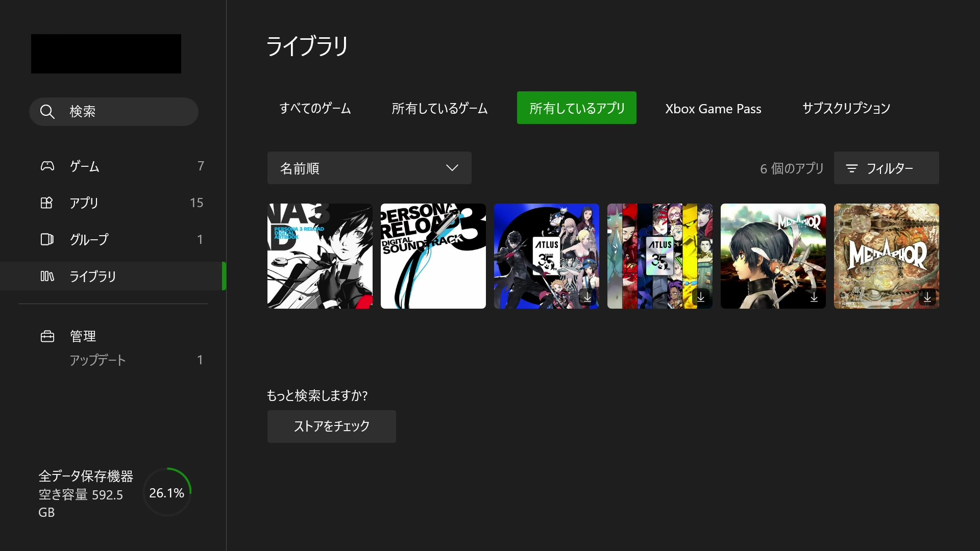The width and height of the screenshot is (980, 551).
Task: Open the ゲーム controller icon section
Action: coord(47,166)
